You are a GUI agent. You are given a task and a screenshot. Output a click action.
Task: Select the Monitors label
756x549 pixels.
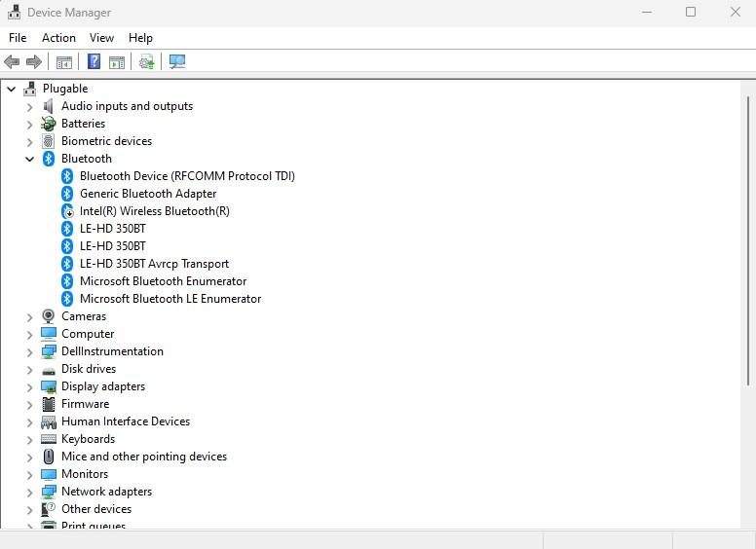[x=85, y=474]
